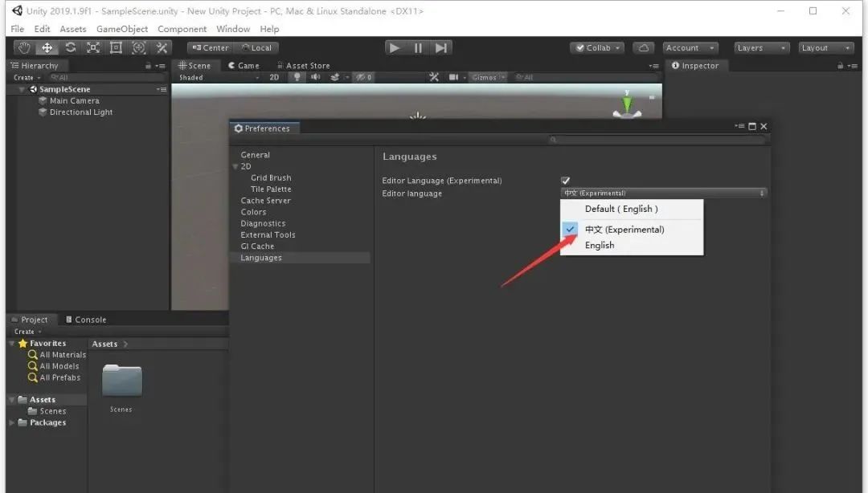This screenshot has width=868, height=493.
Task: Toggle scene lighting lightbulb icon
Action: [297, 77]
